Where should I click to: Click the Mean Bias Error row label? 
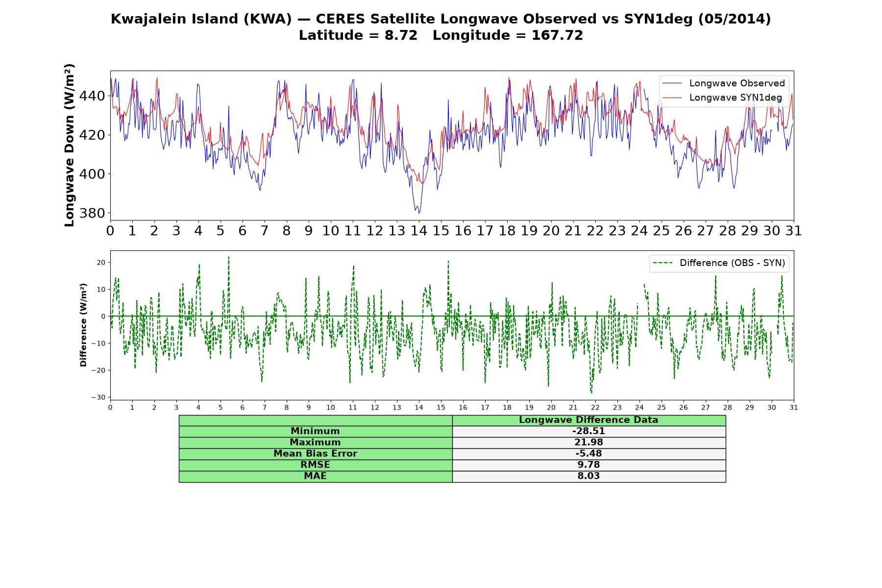[316, 454]
